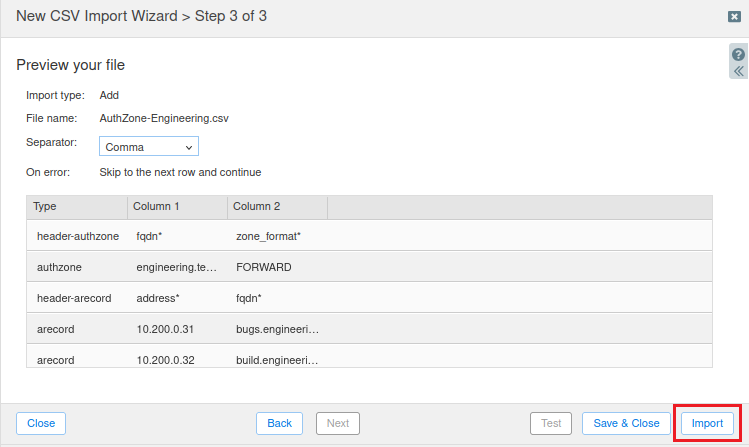Select arecord row 10.200.0.31
This screenshot has height=447, width=749.
pos(369,328)
